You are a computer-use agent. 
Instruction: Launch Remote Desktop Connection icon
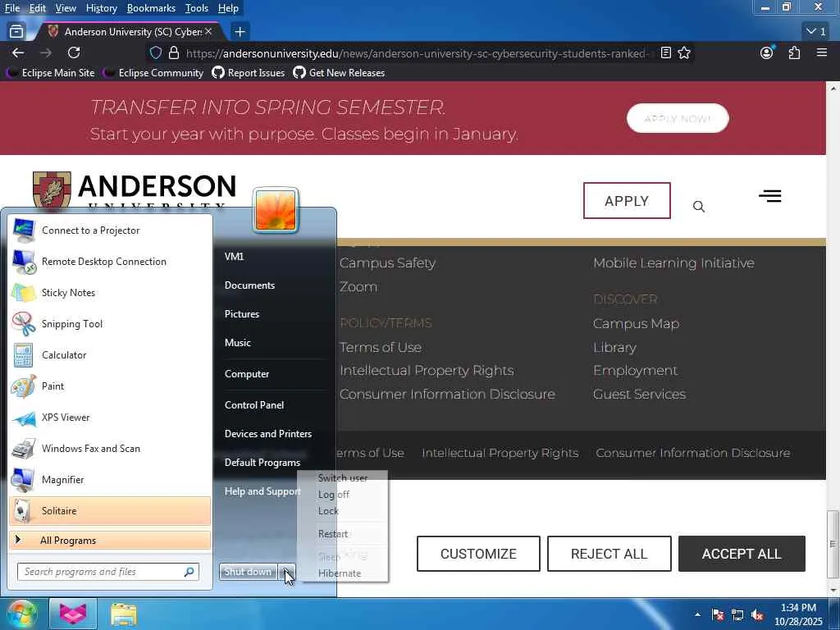24,262
